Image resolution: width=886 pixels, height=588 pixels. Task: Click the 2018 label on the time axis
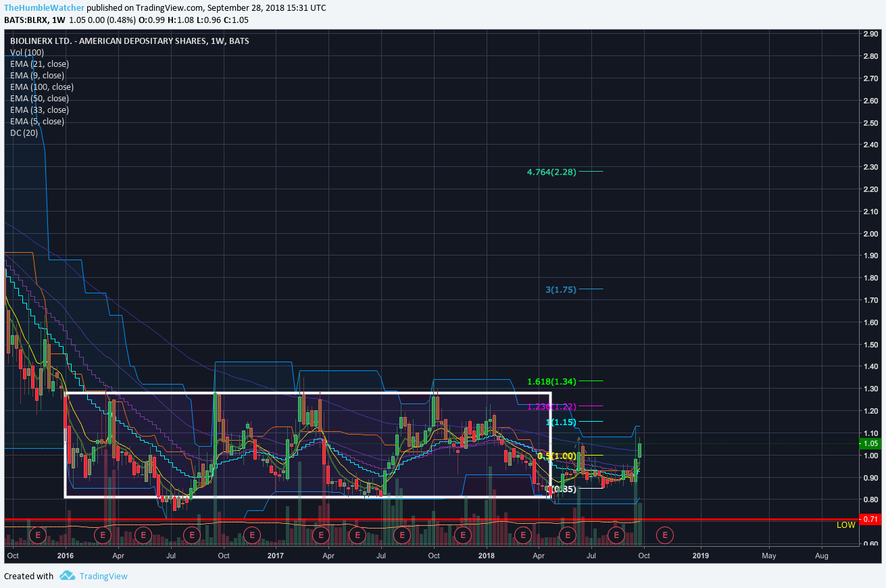[x=487, y=556]
